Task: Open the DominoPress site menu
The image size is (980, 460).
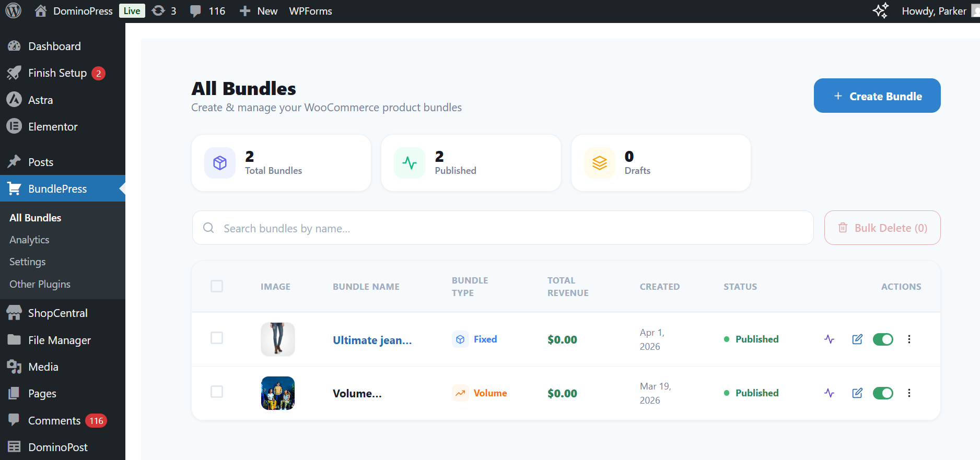Action: tap(74, 11)
